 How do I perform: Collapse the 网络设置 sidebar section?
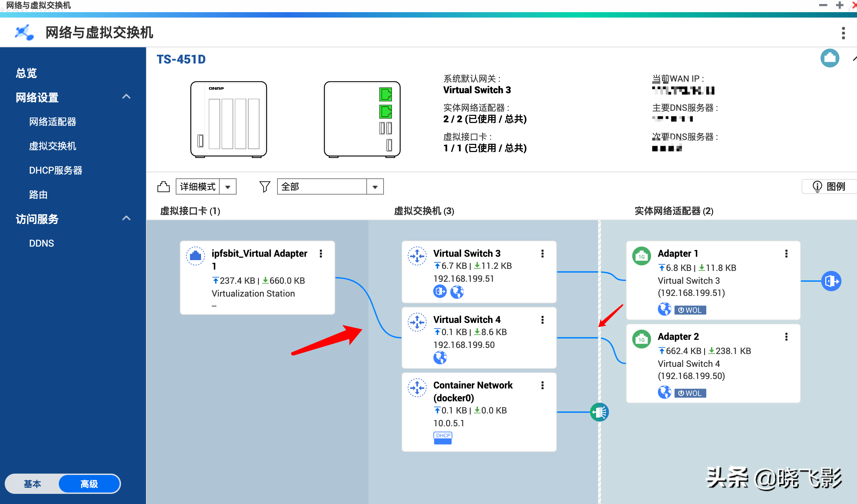(126, 97)
